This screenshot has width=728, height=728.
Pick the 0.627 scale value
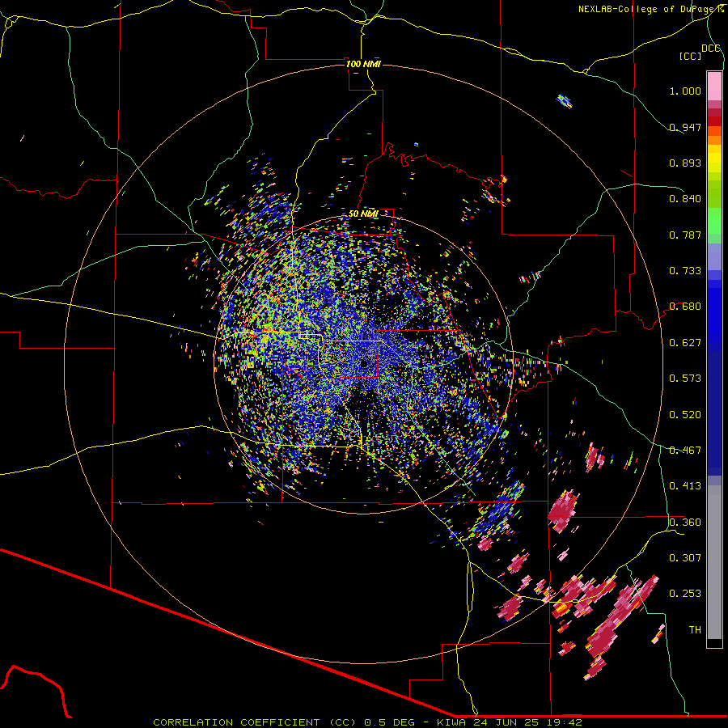(x=685, y=343)
